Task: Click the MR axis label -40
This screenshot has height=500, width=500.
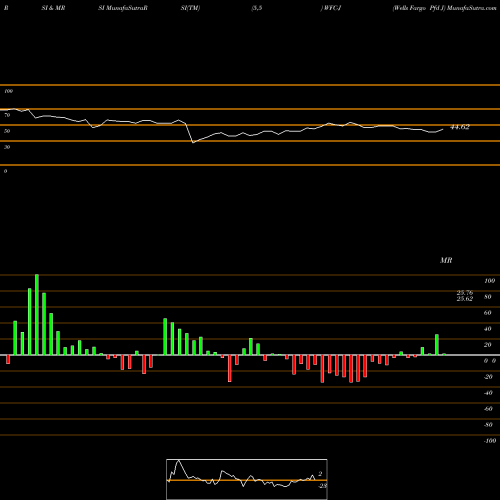Action: coord(488,393)
